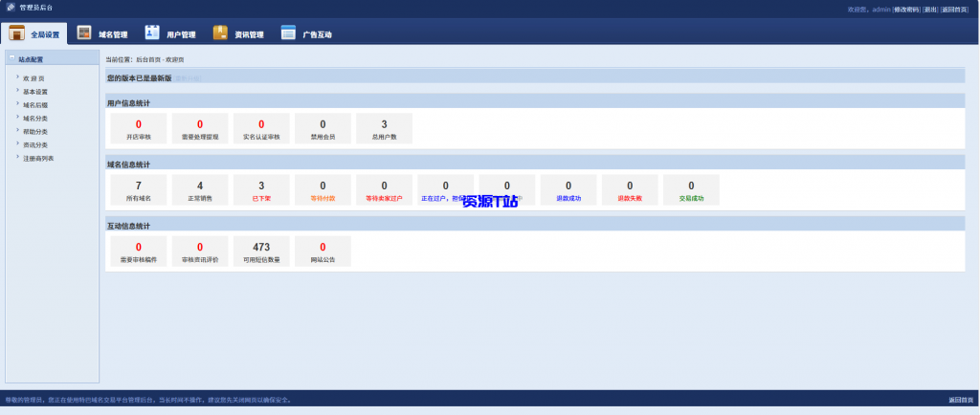Select the 可用短信数量 tile showing 473
The image size is (980, 415).
[261, 251]
